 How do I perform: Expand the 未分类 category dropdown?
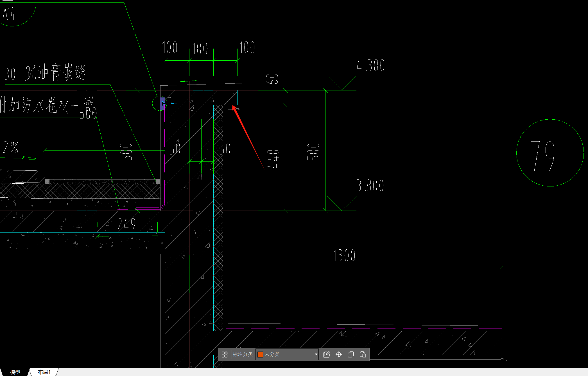coord(316,354)
